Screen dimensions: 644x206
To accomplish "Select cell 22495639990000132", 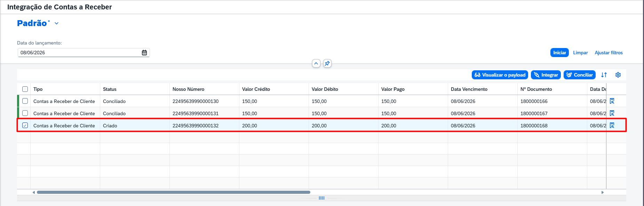I will [x=204, y=126].
